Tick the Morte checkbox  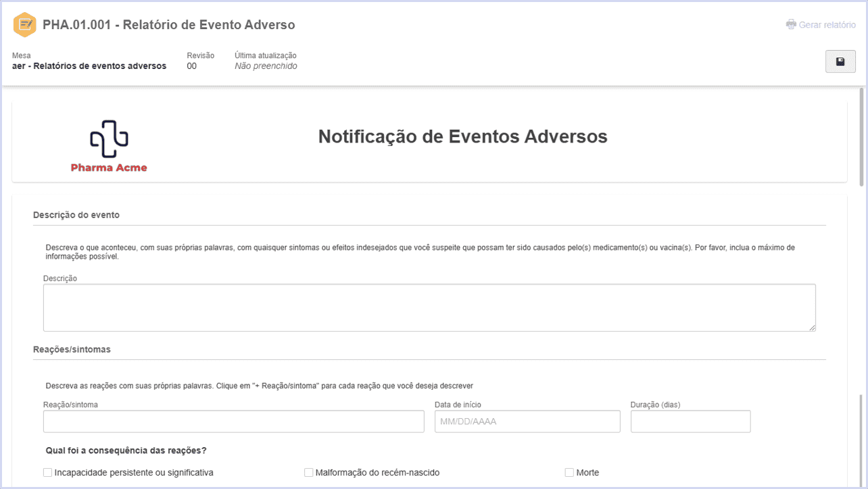569,473
